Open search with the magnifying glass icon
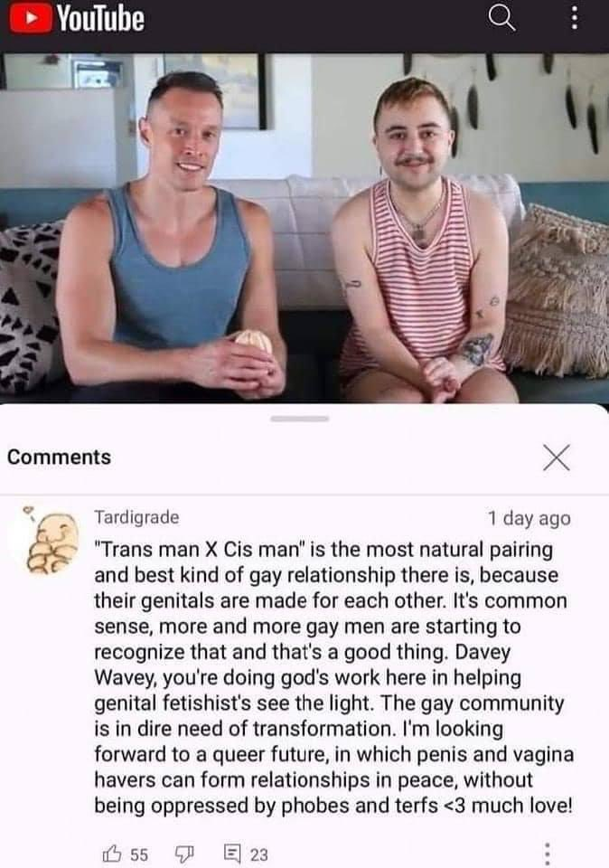The height and width of the screenshot is (868, 609). pos(501,18)
